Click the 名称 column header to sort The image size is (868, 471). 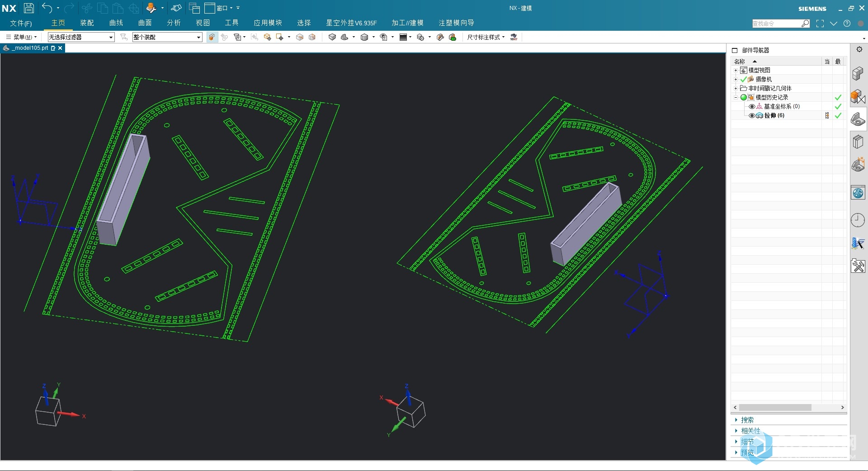776,62
